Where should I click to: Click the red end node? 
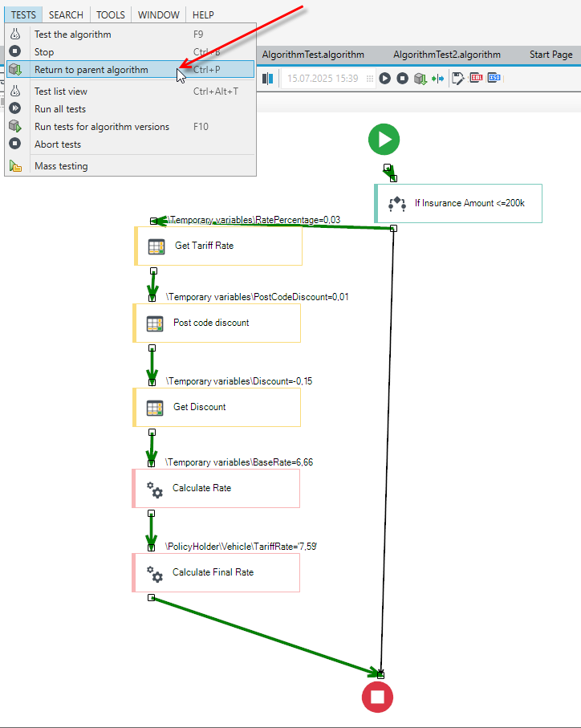coord(378,697)
